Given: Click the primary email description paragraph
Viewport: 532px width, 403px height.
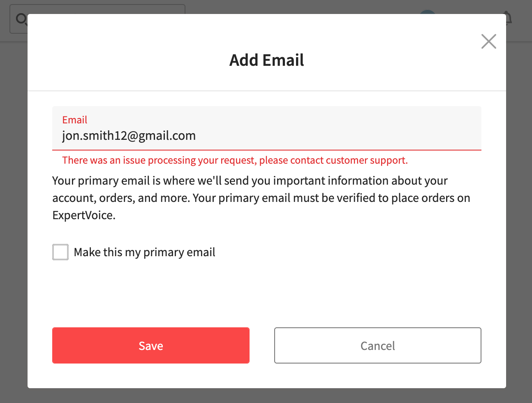Looking at the screenshot, I should click(x=261, y=198).
